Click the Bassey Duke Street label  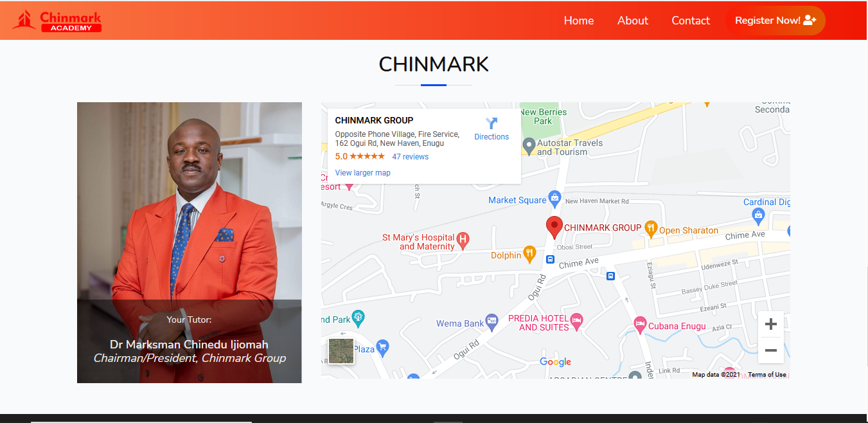709,287
